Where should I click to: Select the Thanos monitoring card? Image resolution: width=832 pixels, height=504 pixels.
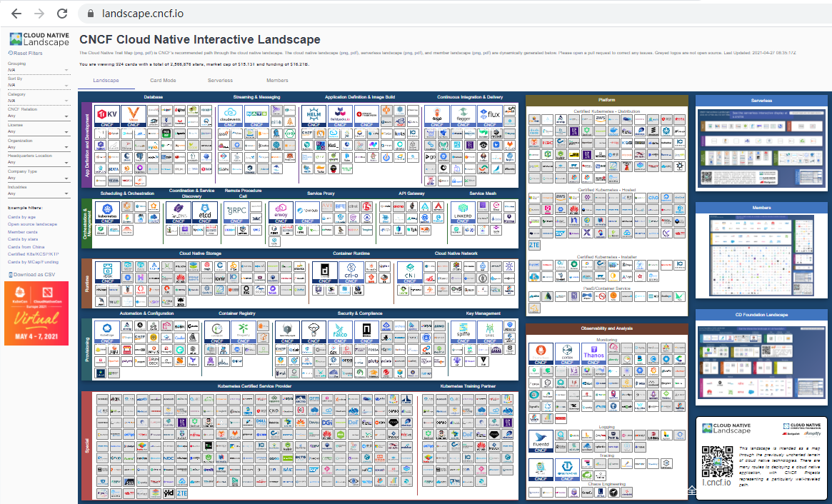click(x=593, y=354)
